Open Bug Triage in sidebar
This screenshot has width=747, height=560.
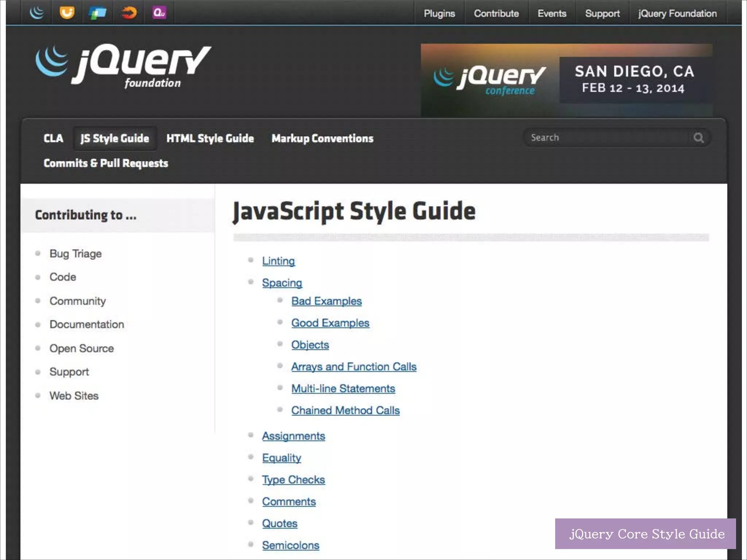76,254
